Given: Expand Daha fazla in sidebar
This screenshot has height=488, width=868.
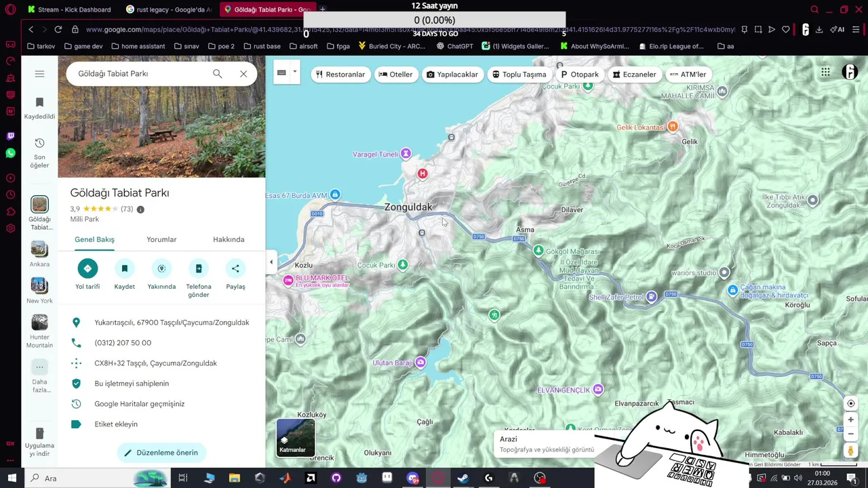Looking at the screenshot, I should click(39, 376).
